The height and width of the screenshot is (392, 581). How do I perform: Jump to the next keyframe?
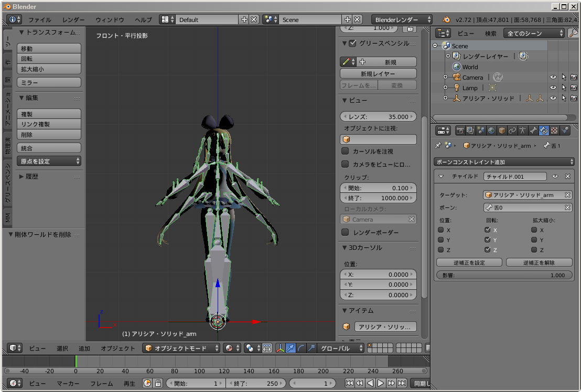[x=391, y=383]
